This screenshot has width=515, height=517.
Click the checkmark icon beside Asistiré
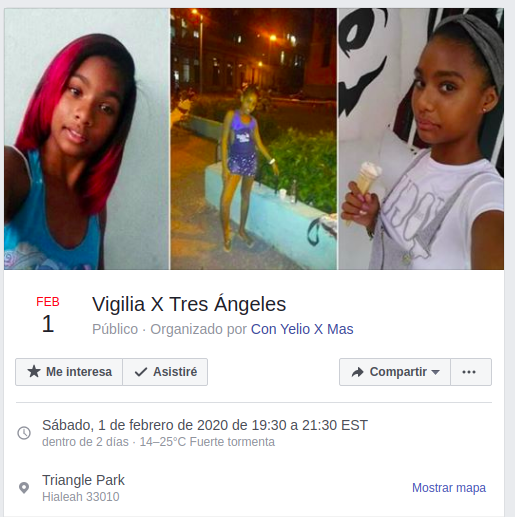tap(141, 372)
